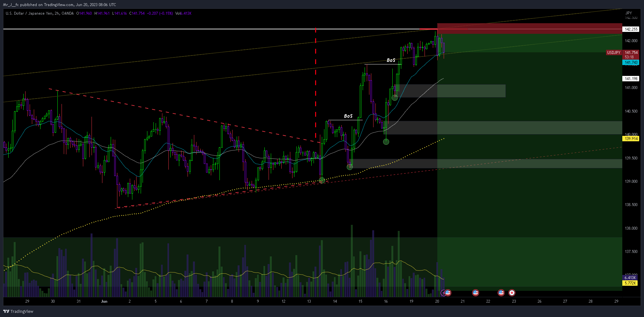Open the US flag event beside lightning icon
644x317 pixels.
(448, 292)
